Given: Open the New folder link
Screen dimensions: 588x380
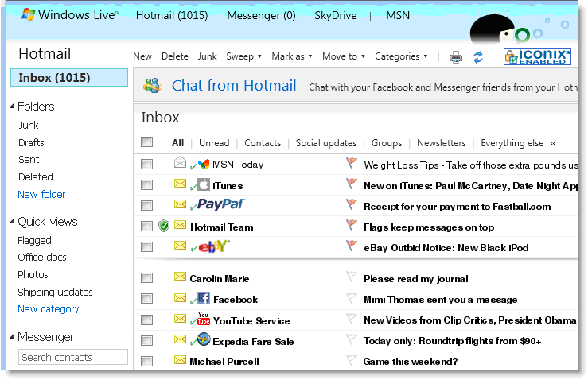Looking at the screenshot, I should point(41,194).
